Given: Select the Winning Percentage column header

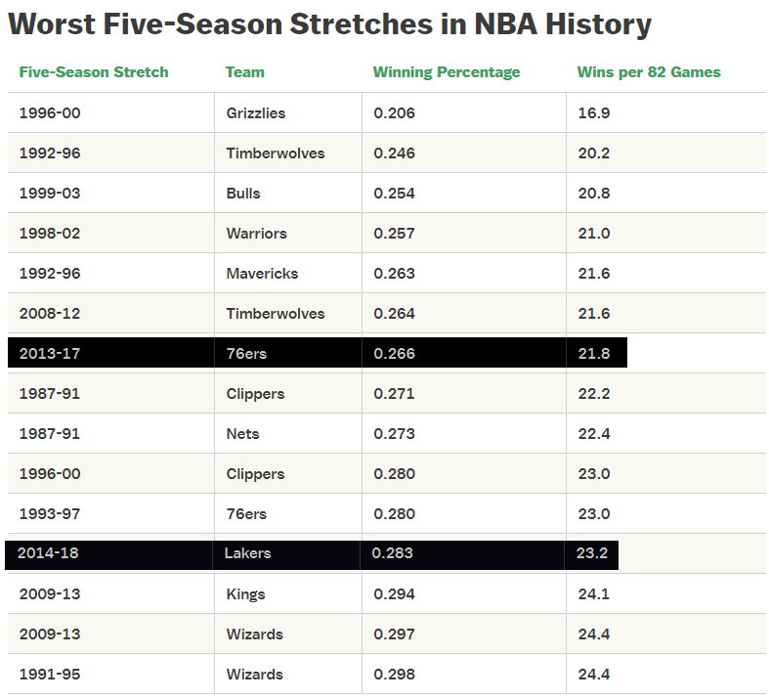Looking at the screenshot, I should [x=447, y=72].
